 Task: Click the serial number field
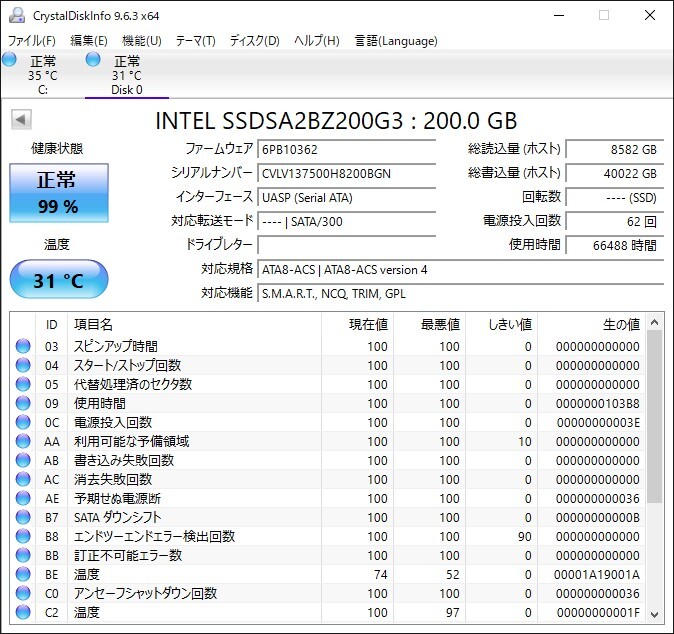point(346,173)
